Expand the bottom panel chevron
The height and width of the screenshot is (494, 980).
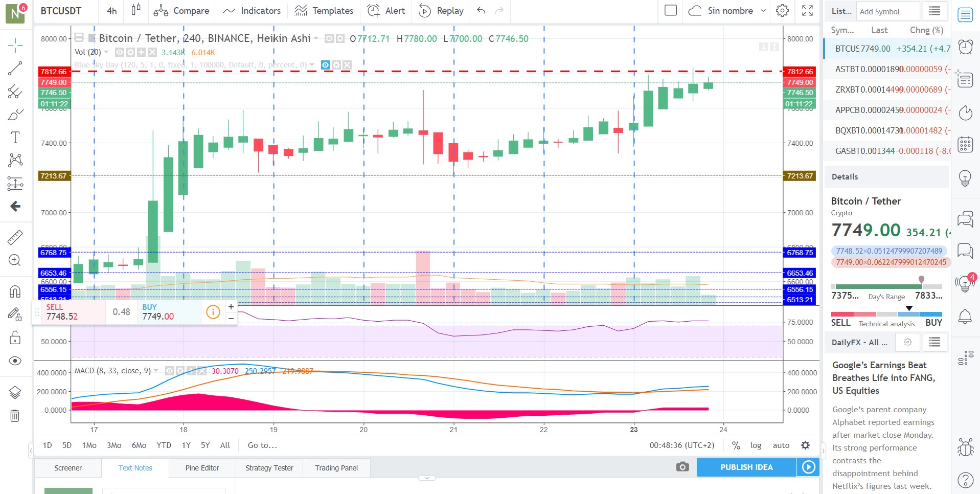pyautogui.click(x=427, y=478)
